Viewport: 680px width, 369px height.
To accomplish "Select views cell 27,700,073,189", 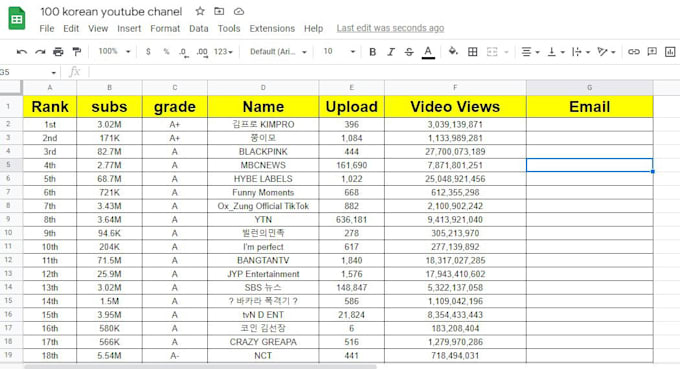I will 455,152.
